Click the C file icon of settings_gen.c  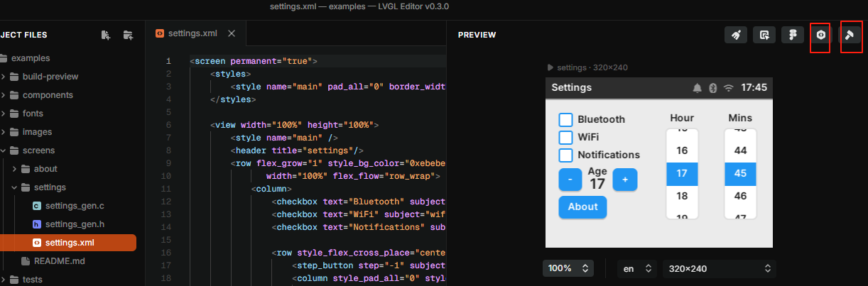(x=37, y=206)
